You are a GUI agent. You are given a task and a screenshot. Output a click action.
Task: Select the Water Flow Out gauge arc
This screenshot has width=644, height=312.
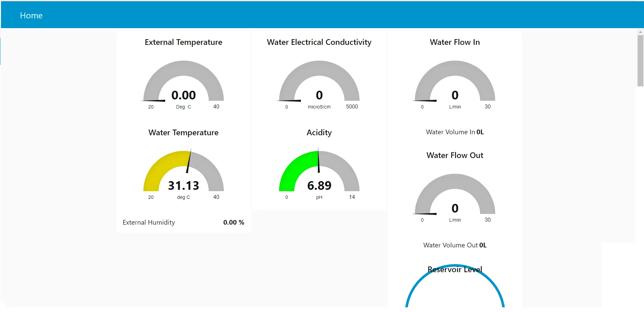455,181
